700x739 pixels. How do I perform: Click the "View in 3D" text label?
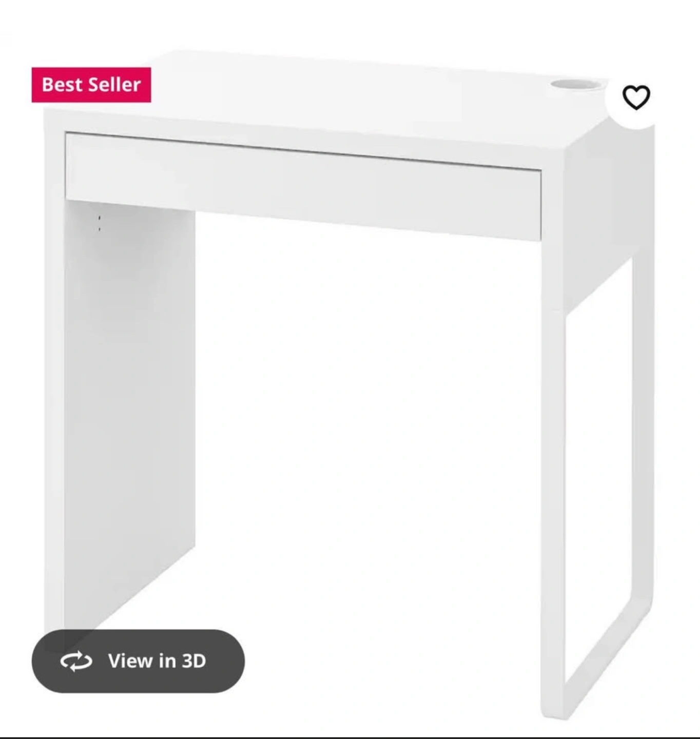(x=157, y=661)
